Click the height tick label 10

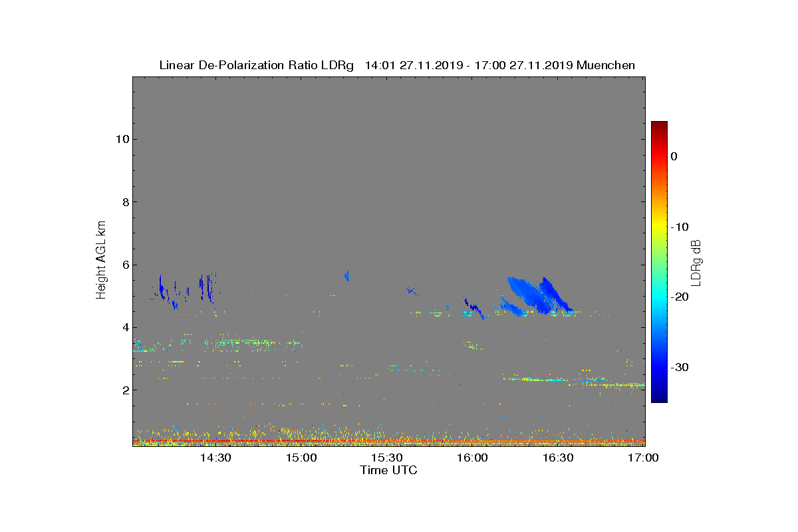pyautogui.click(x=121, y=139)
